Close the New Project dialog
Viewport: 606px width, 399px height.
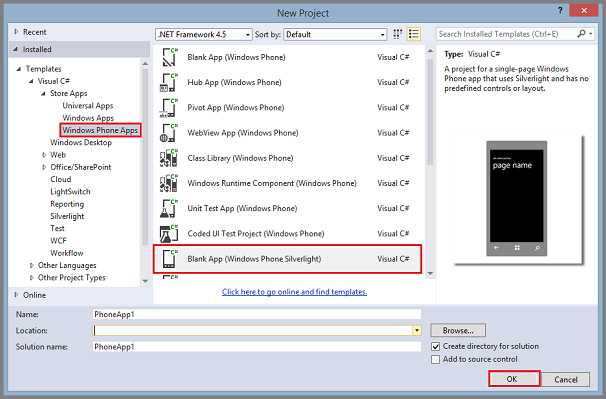click(584, 10)
